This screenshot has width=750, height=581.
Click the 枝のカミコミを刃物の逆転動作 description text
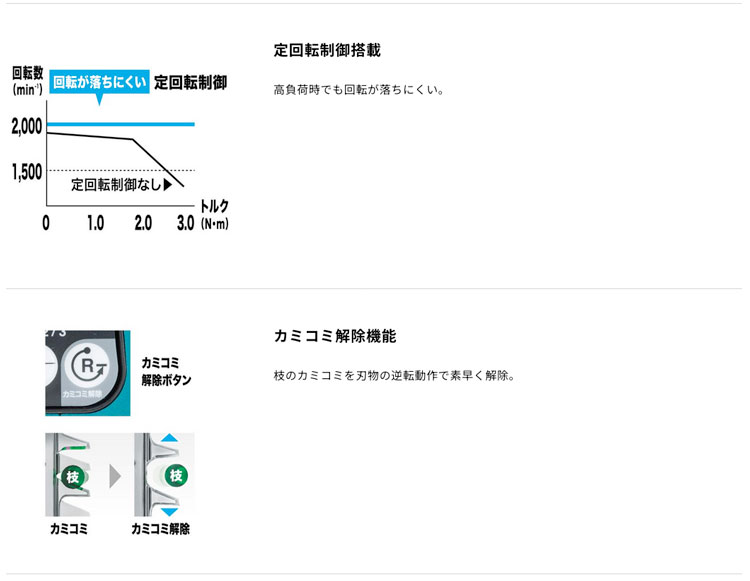[394, 376]
